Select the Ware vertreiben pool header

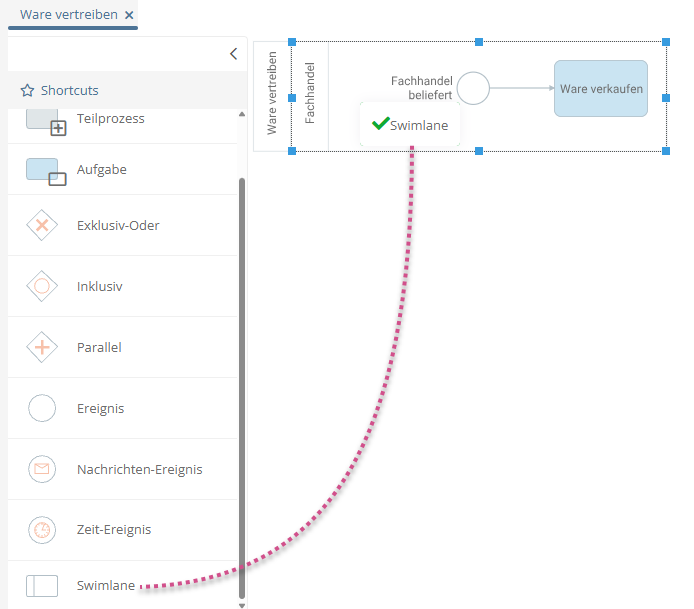point(272,97)
